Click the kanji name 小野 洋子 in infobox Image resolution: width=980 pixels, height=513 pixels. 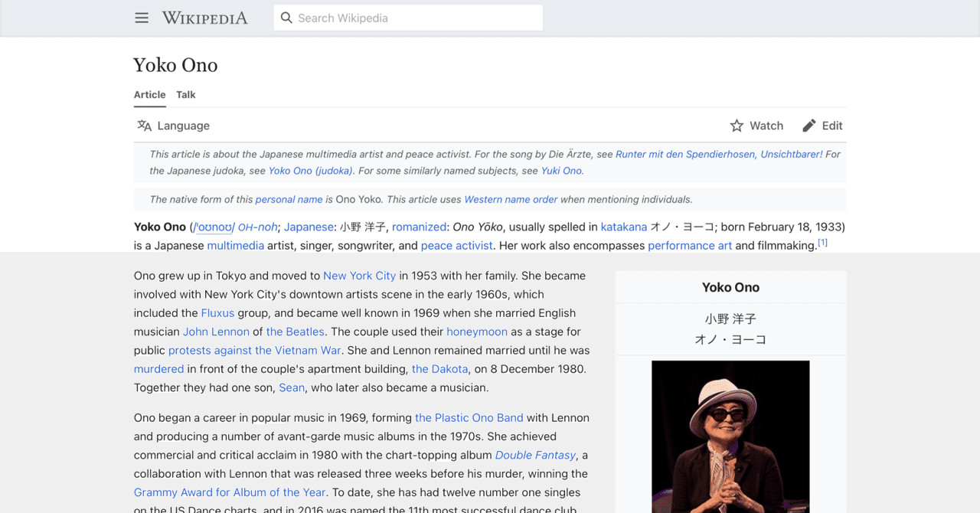coord(730,319)
